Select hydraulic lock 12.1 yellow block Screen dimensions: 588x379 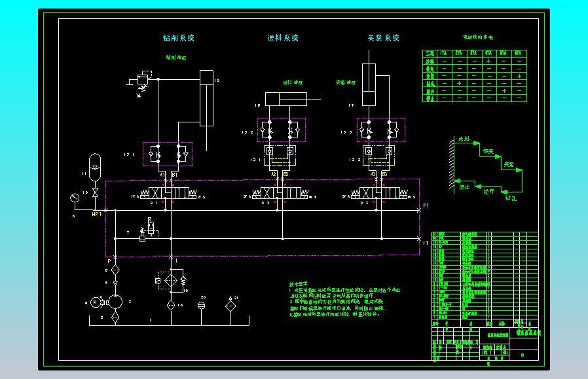(280, 155)
